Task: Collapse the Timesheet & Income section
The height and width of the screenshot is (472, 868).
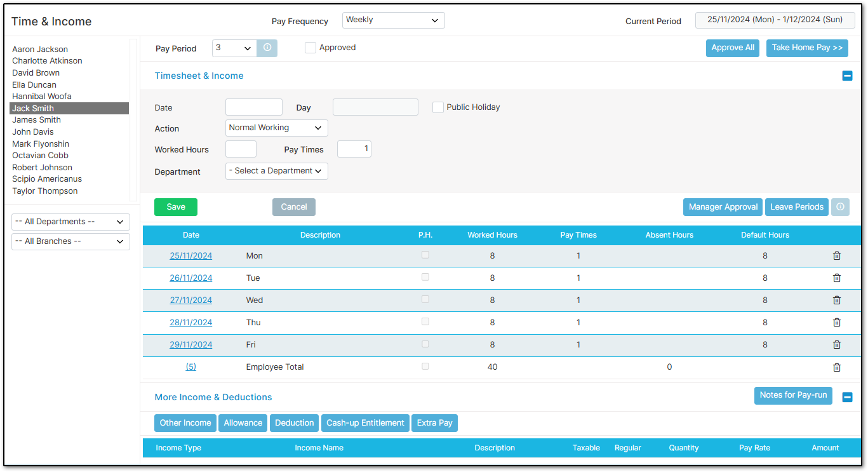Action: [847, 76]
